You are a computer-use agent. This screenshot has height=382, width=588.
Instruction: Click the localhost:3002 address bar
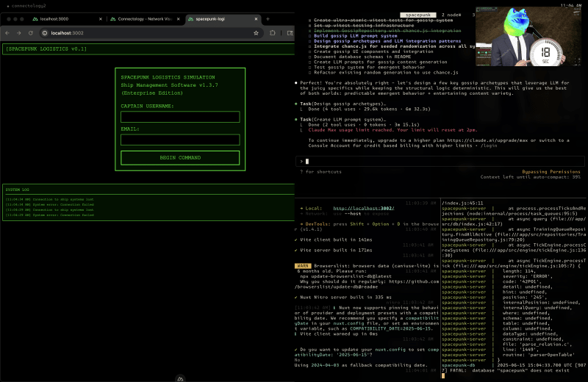150,33
